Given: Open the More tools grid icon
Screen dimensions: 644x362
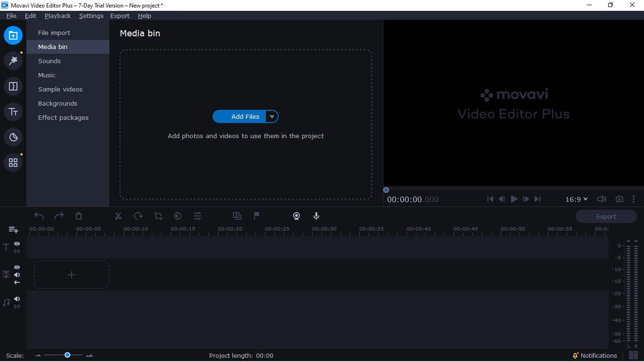Looking at the screenshot, I should coord(13,163).
